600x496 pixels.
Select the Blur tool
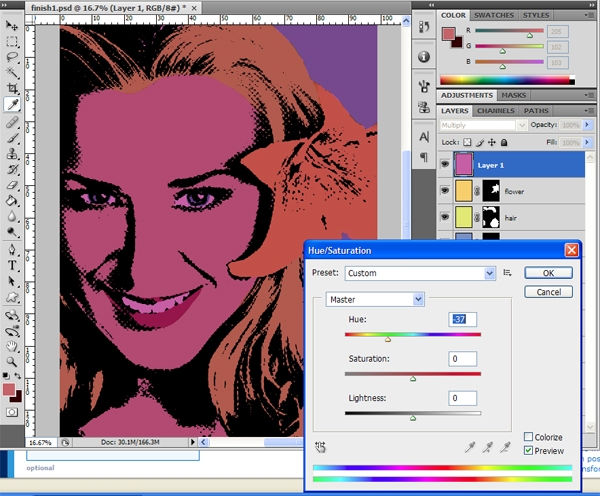(x=12, y=216)
